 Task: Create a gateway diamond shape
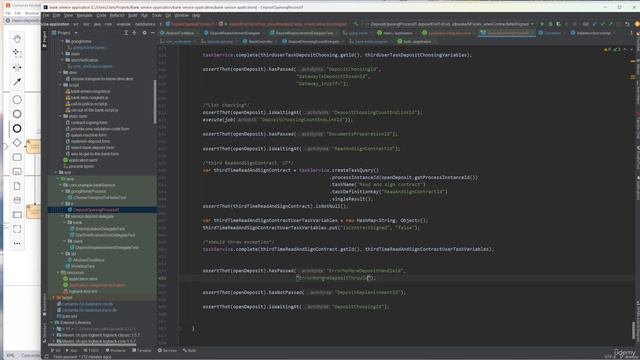click(17, 143)
